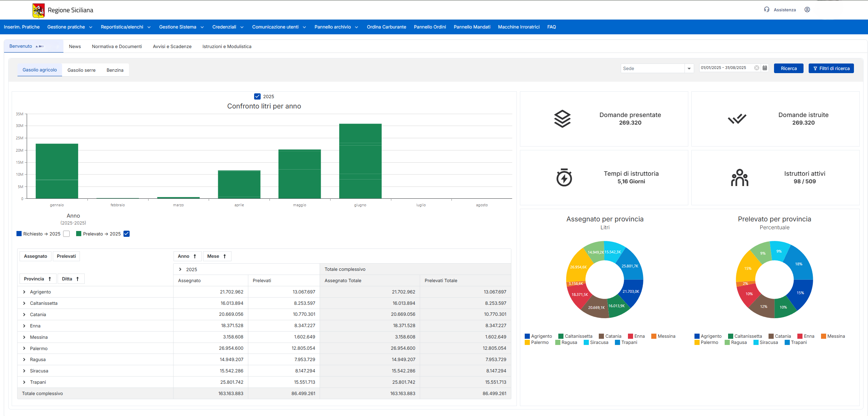Uncheck the 2025 year checkbox above chart
The width and height of the screenshot is (868, 416).
[x=257, y=96]
